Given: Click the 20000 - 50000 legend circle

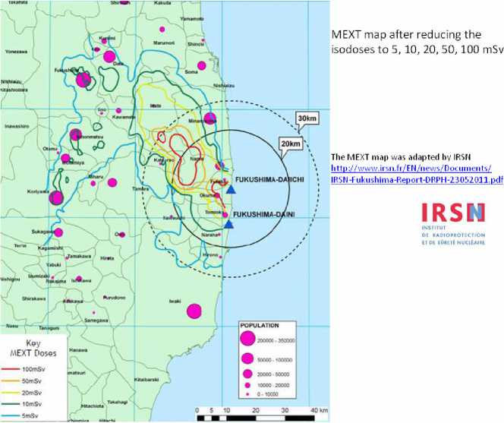Looking at the screenshot, I should click(247, 374).
